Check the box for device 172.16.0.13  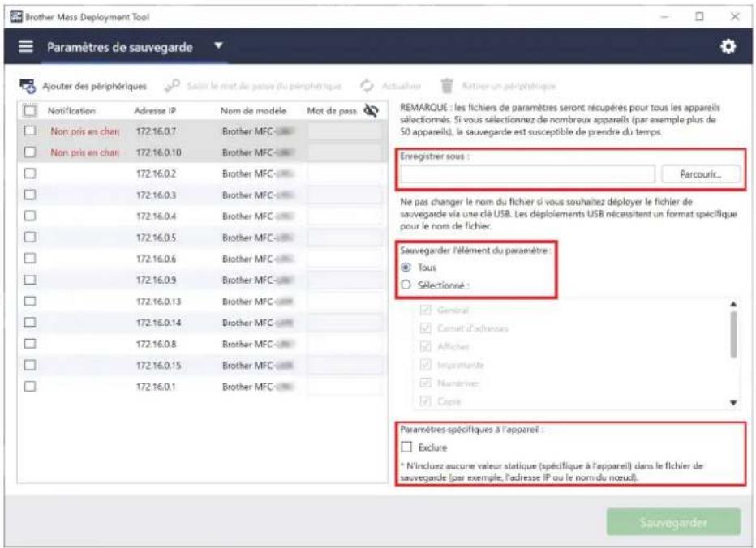(x=30, y=302)
